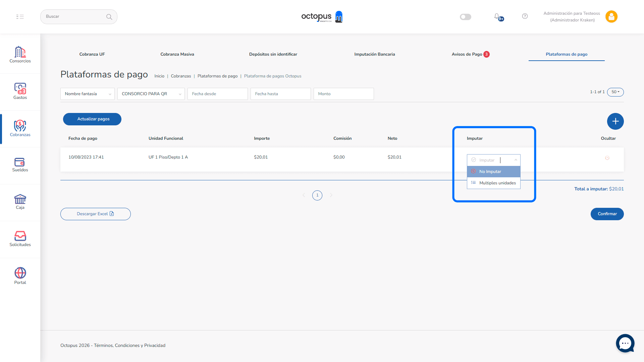
Task: Click the hide payment icon under Ocultar
Action: [x=607, y=158]
